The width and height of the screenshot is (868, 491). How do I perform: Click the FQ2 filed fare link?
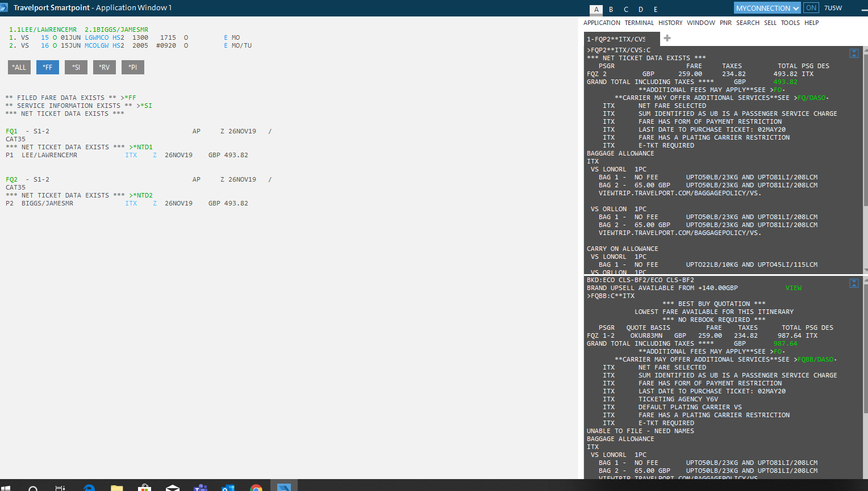pos(11,179)
